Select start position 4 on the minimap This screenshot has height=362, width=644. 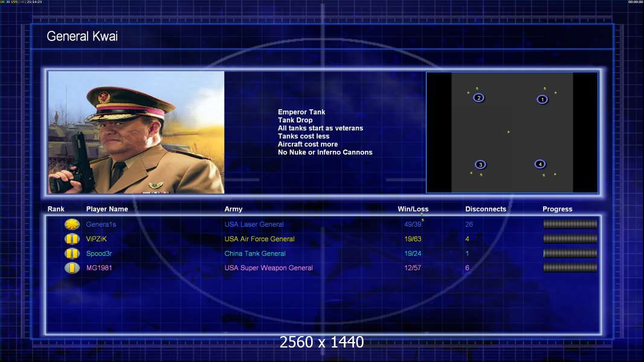540,164
